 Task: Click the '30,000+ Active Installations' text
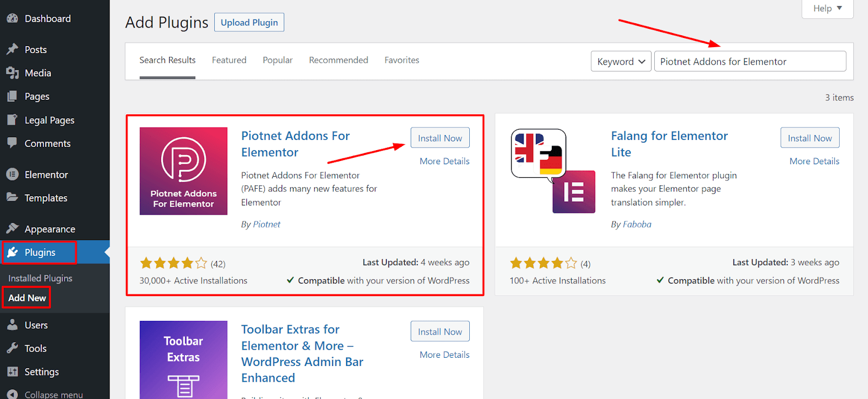coord(193,280)
